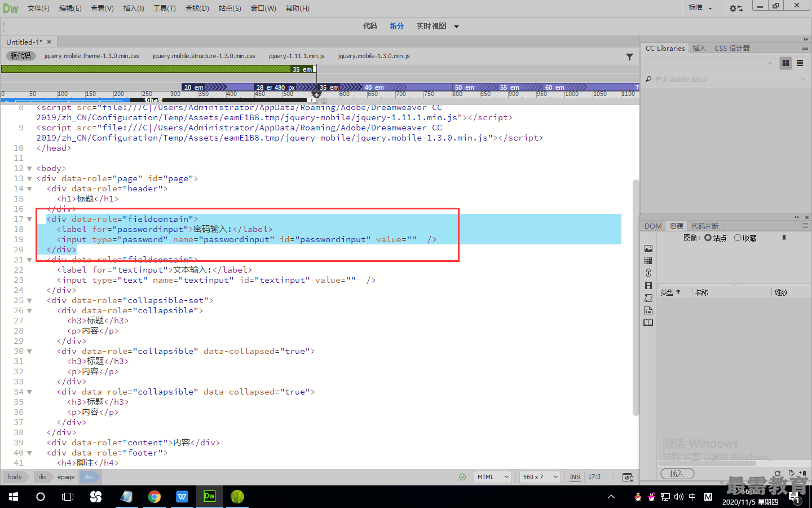Select the Colors asset category icon

[x=648, y=261]
